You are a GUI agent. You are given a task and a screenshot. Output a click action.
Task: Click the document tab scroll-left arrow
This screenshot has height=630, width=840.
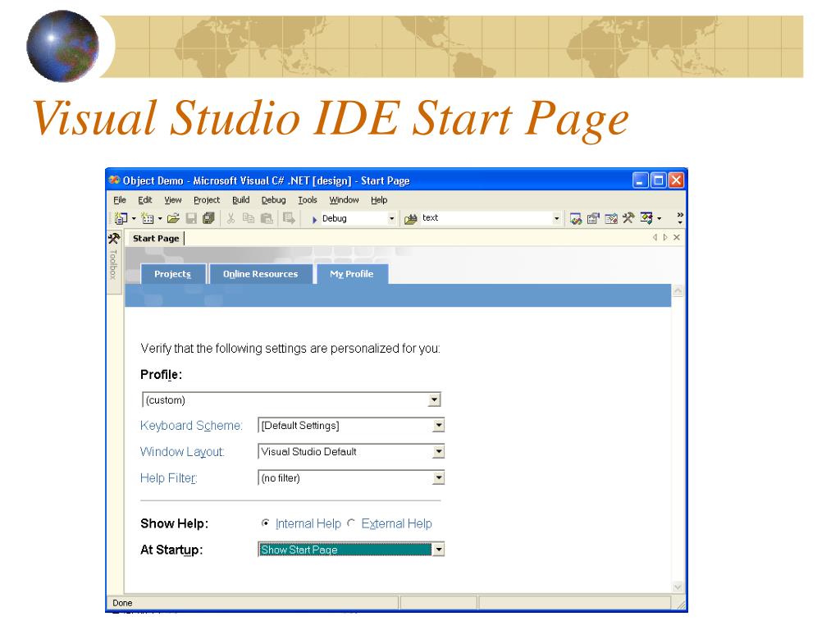point(655,237)
